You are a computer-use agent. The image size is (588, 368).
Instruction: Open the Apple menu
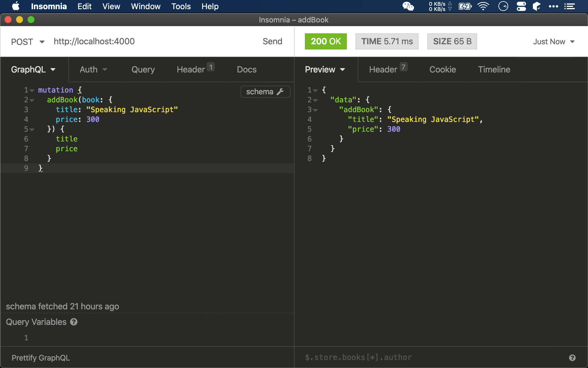pos(16,6)
